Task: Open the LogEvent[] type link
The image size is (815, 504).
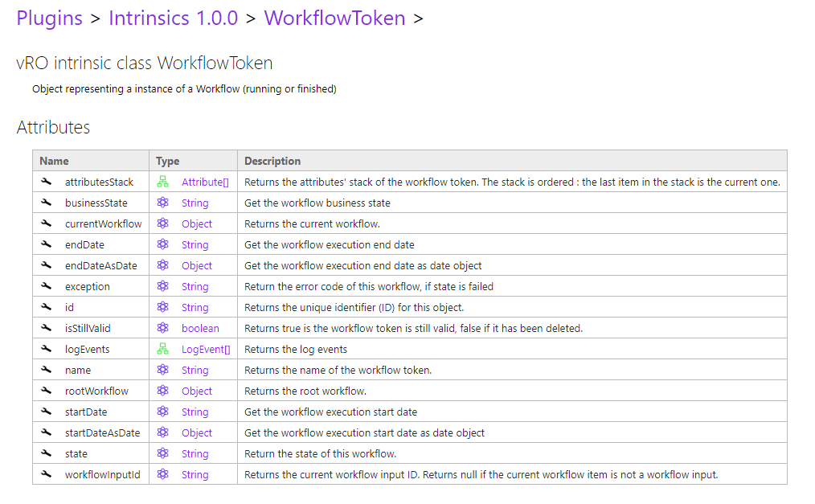Action: click(x=206, y=349)
